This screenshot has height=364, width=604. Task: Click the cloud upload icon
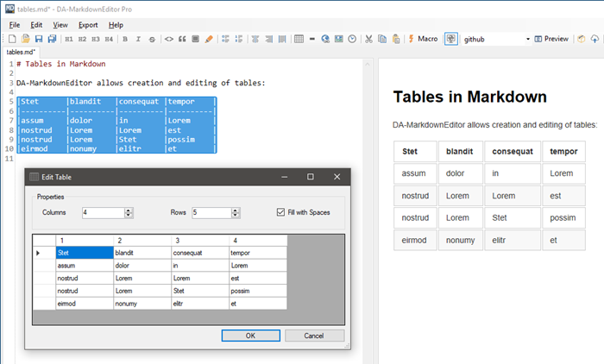[x=595, y=39]
